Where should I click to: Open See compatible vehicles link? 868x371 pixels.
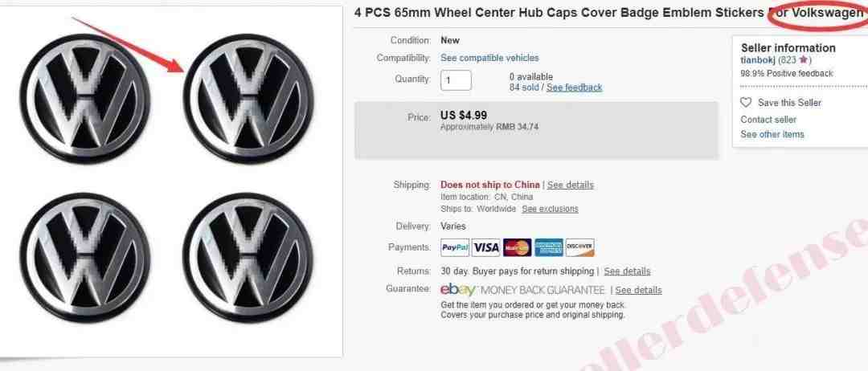[489, 58]
